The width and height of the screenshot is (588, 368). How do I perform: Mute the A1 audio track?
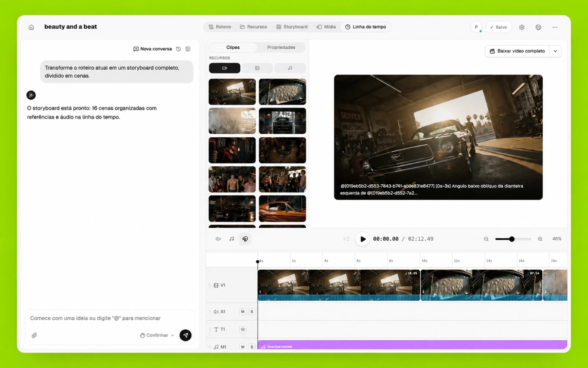click(243, 312)
